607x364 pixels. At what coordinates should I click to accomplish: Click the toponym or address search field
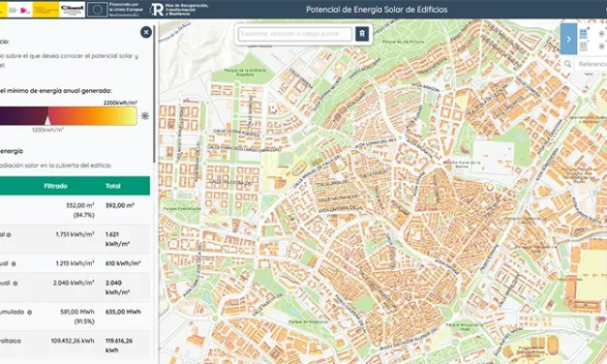(294, 34)
